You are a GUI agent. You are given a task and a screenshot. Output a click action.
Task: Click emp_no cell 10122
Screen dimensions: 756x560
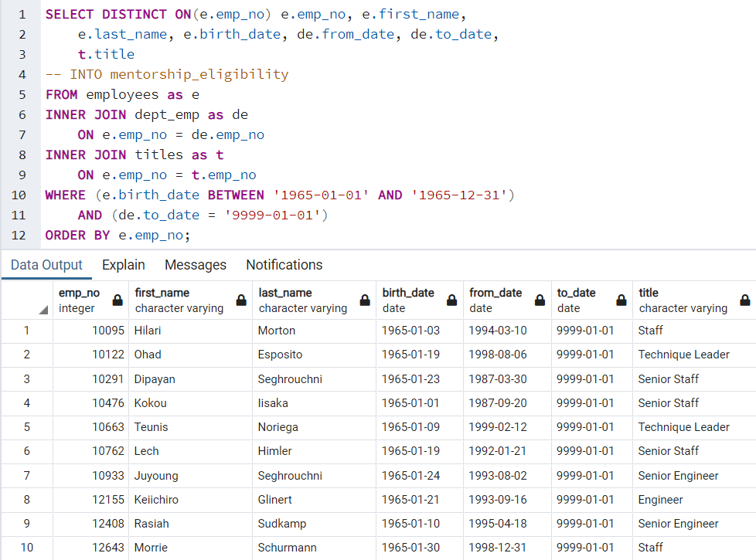pos(90,355)
